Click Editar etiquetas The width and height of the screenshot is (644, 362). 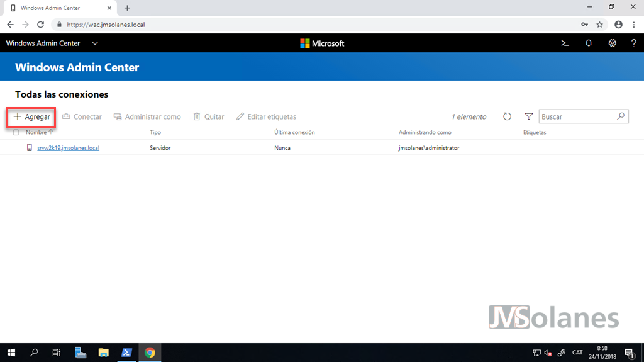click(x=266, y=117)
